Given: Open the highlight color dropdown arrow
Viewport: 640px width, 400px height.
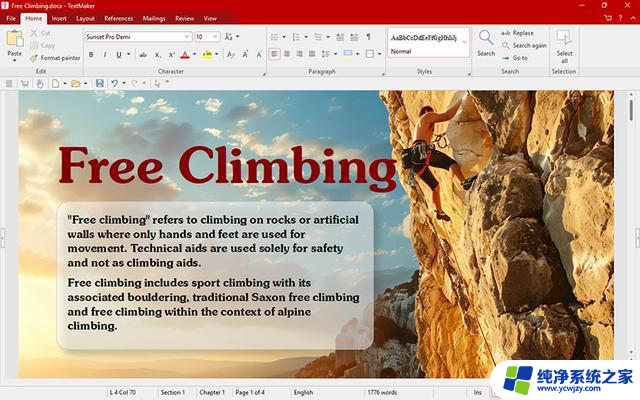Looking at the screenshot, I should click(217, 54).
